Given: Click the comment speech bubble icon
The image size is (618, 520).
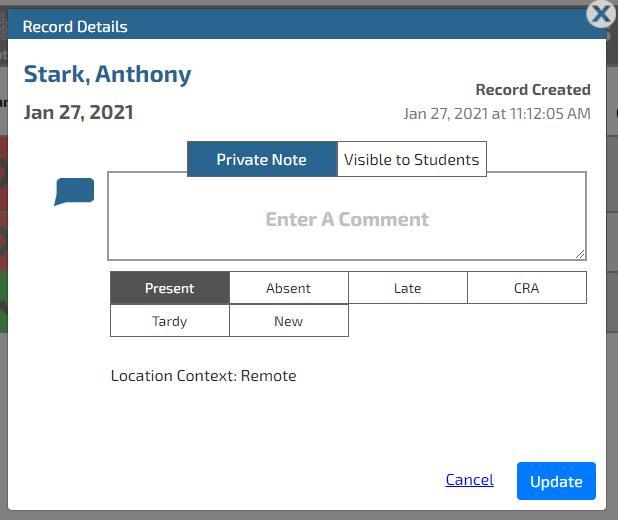Looking at the screenshot, I should (74, 191).
